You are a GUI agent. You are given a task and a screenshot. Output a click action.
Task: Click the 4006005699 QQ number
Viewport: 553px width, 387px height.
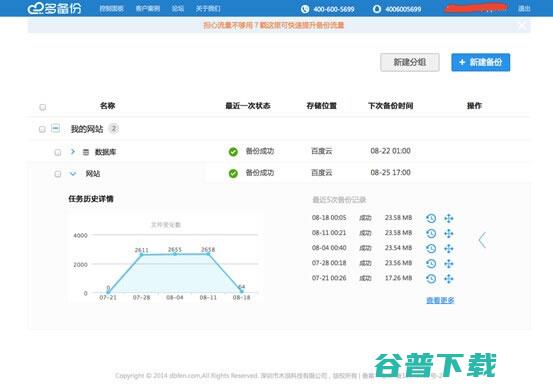pyautogui.click(x=403, y=9)
